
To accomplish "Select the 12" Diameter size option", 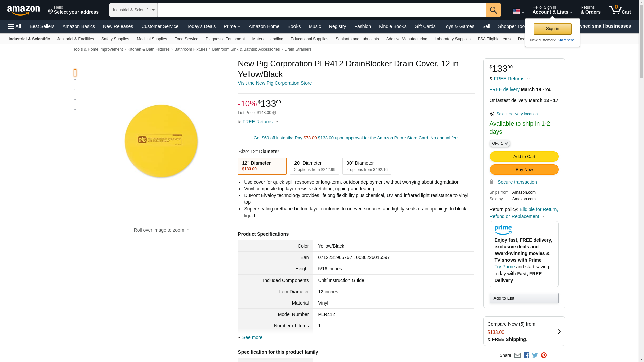I will 262,166.
